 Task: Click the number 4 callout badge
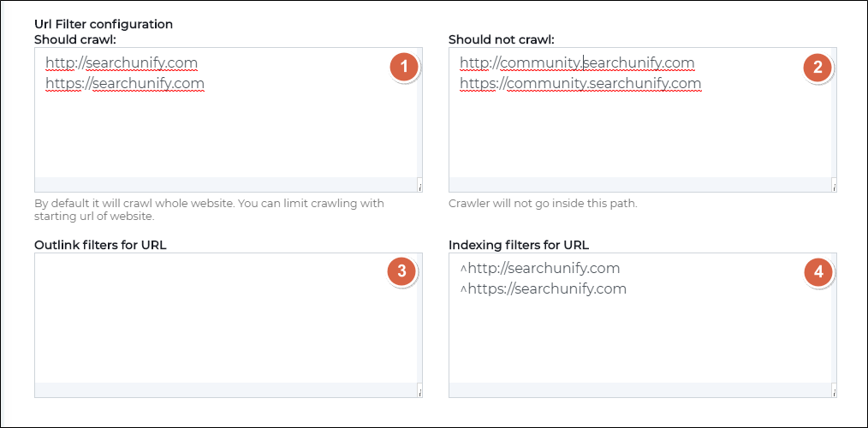pyautogui.click(x=818, y=272)
